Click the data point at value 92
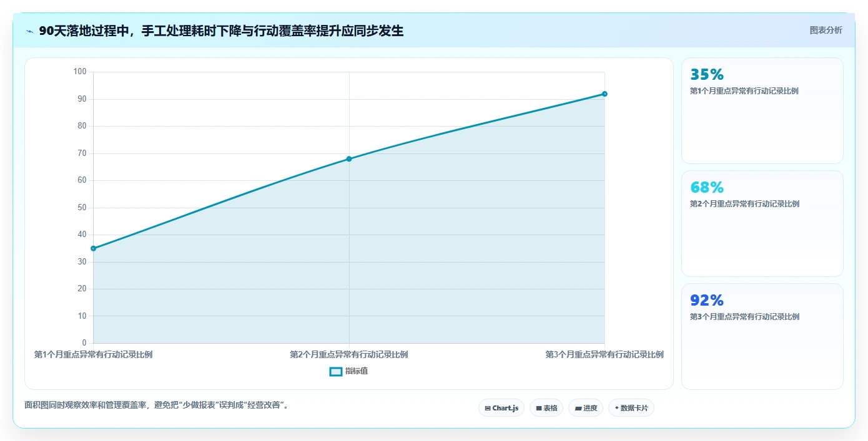The image size is (868, 441). pyautogui.click(x=604, y=94)
